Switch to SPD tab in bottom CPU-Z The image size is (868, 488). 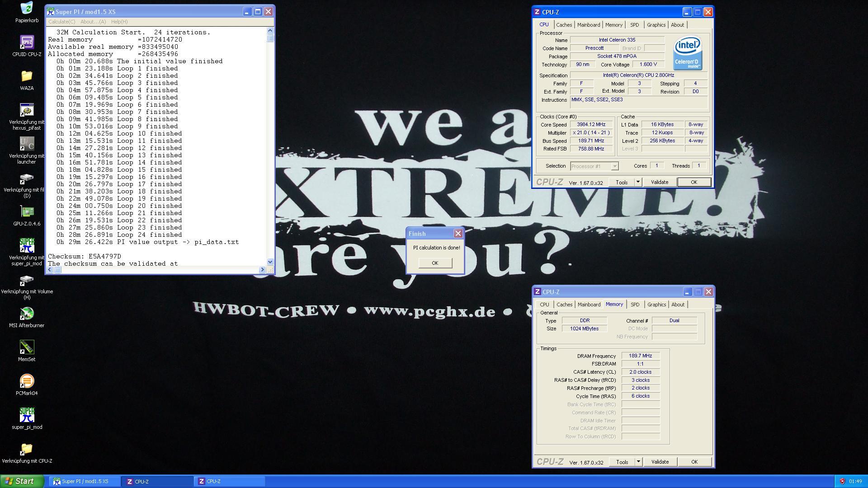635,305
